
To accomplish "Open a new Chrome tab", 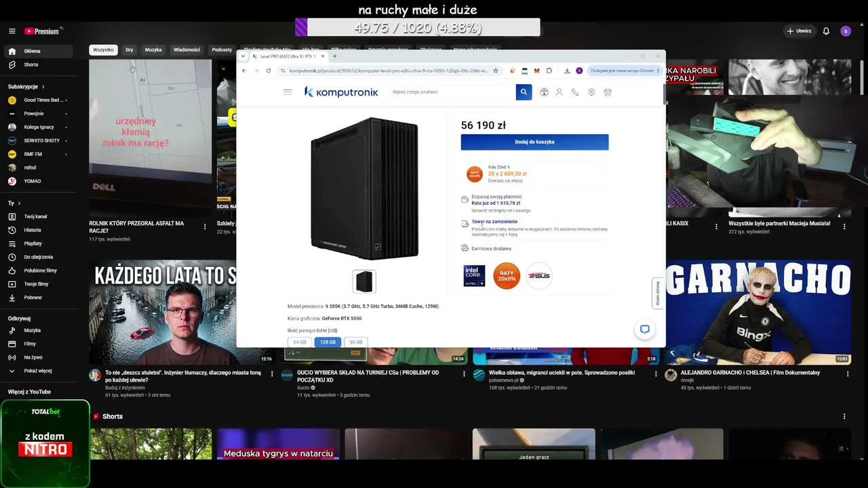I will pos(334,56).
